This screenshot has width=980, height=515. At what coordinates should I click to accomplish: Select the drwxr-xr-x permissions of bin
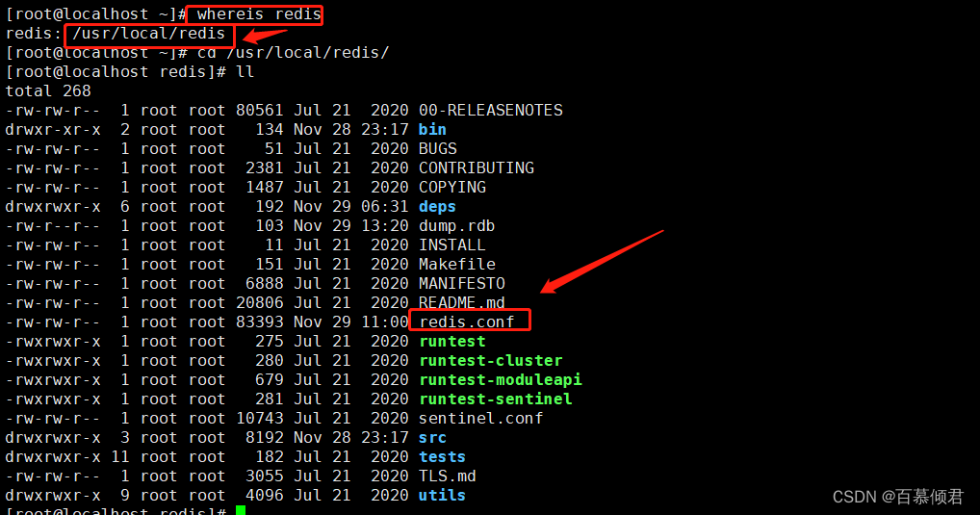pyautogui.click(x=53, y=129)
